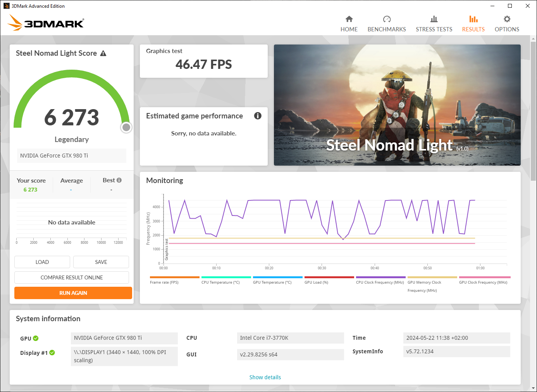537x392 pixels.
Task: Click info icon beside Best score
Action: pyautogui.click(x=119, y=180)
